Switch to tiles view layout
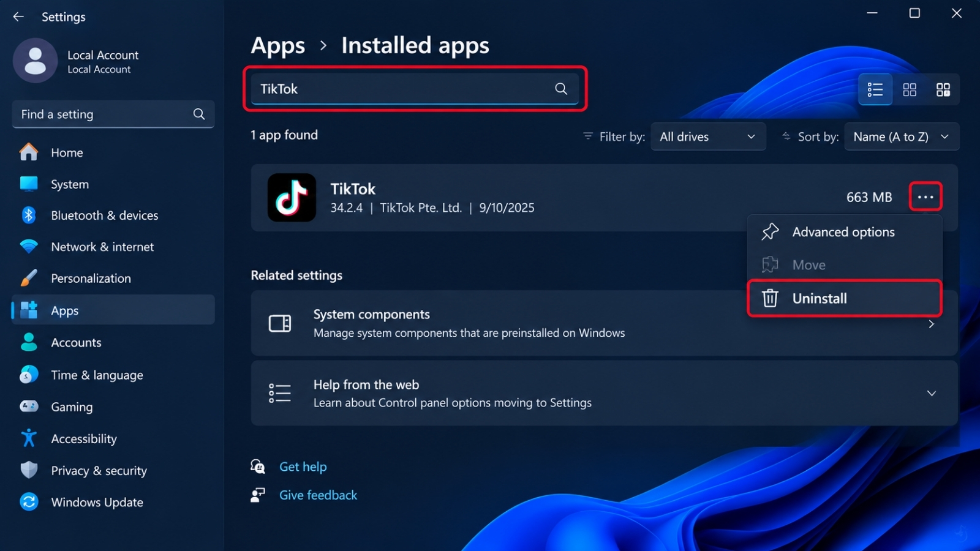The width and height of the screenshot is (980, 551). tap(943, 90)
